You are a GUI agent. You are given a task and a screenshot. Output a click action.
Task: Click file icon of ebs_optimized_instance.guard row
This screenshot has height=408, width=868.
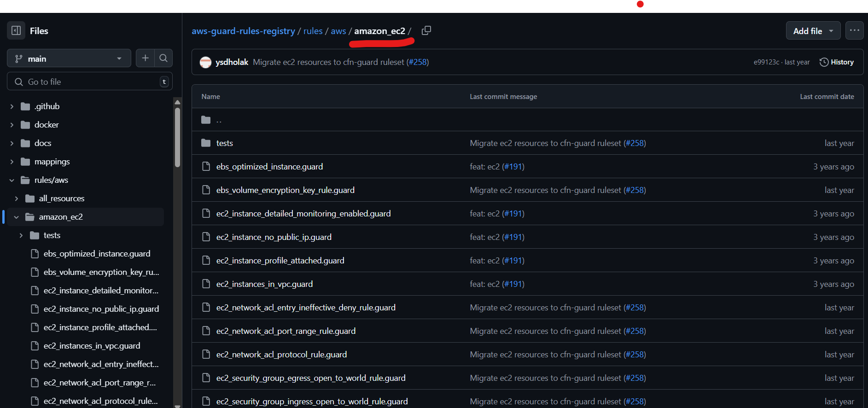click(206, 167)
